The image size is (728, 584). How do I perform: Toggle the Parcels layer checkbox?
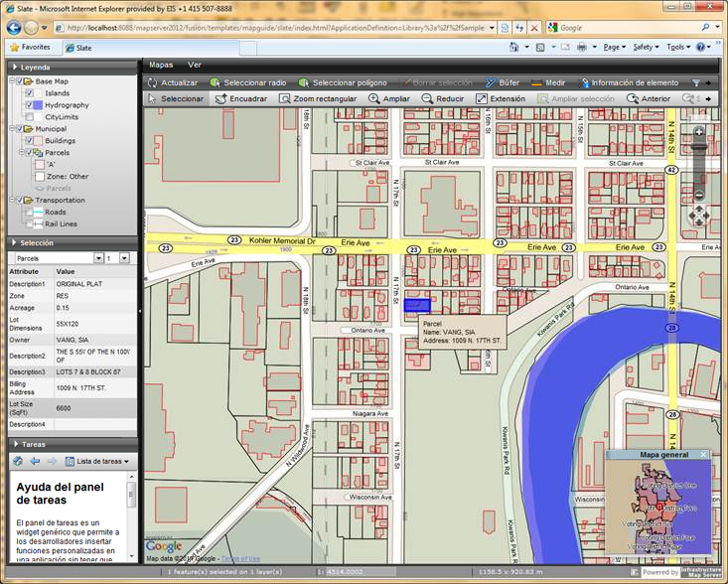pos(29,153)
